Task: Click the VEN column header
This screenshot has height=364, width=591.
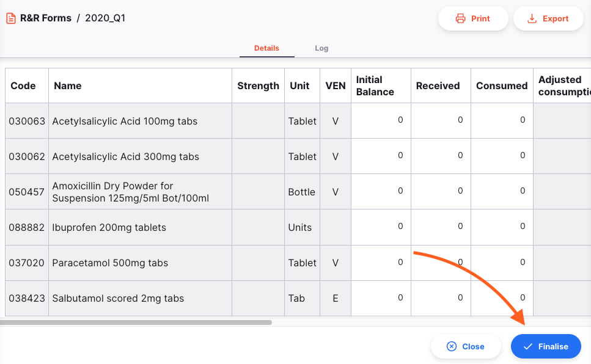Action: [x=336, y=86]
